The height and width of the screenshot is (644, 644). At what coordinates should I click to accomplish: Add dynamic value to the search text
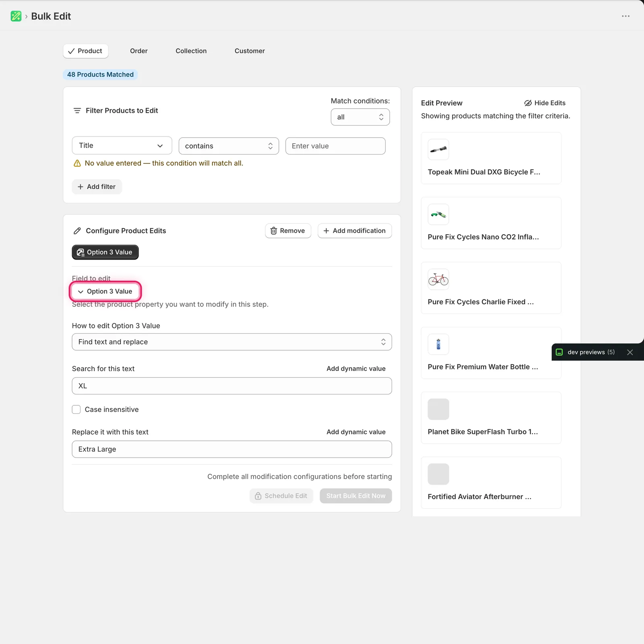(x=356, y=369)
